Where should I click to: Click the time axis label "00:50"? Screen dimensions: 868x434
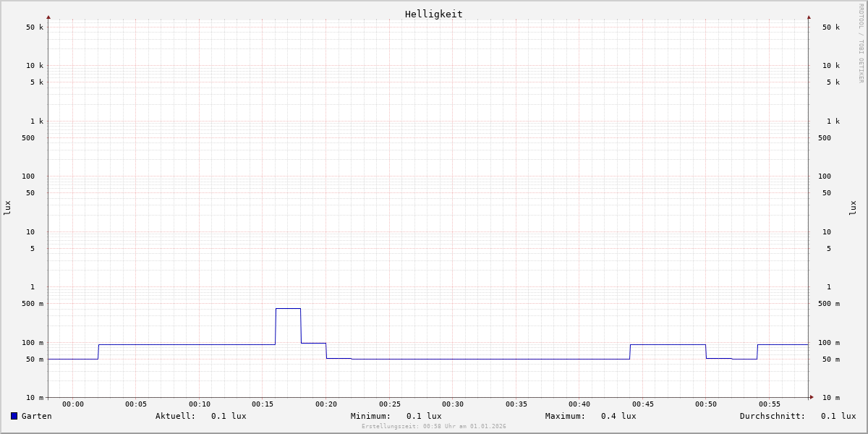point(706,404)
